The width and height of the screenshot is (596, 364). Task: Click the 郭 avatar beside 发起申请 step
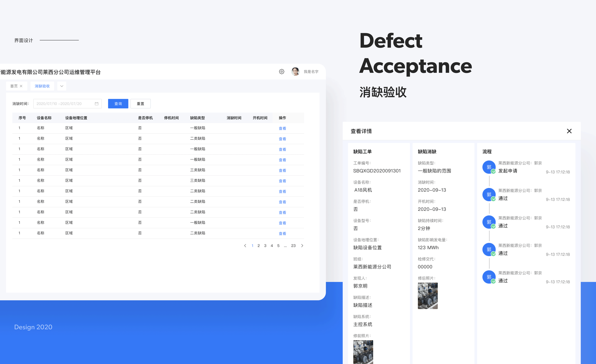pyautogui.click(x=489, y=167)
